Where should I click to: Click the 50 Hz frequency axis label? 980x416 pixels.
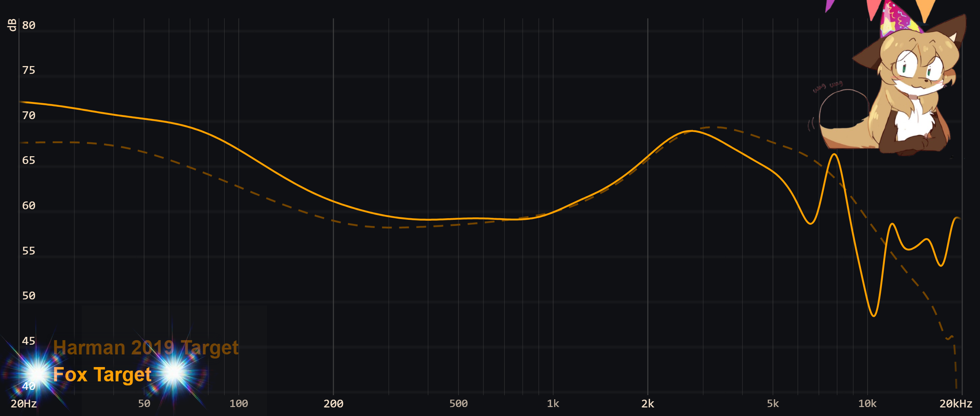[144, 404]
